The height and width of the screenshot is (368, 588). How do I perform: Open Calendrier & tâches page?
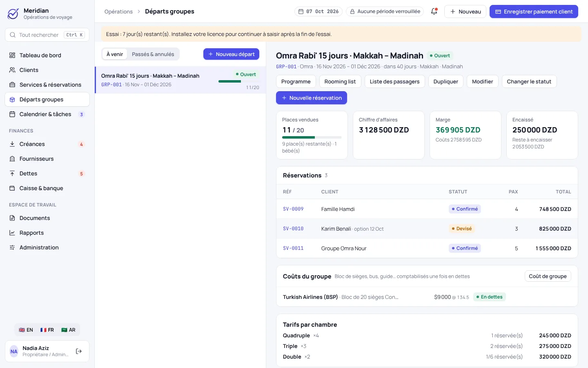[47, 114]
